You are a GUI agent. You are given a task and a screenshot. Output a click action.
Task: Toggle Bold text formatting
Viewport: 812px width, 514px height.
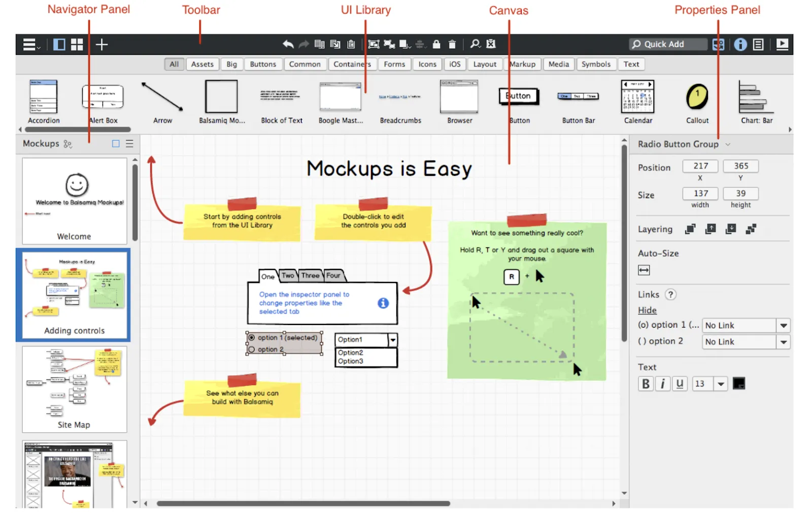[x=646, y=383]
